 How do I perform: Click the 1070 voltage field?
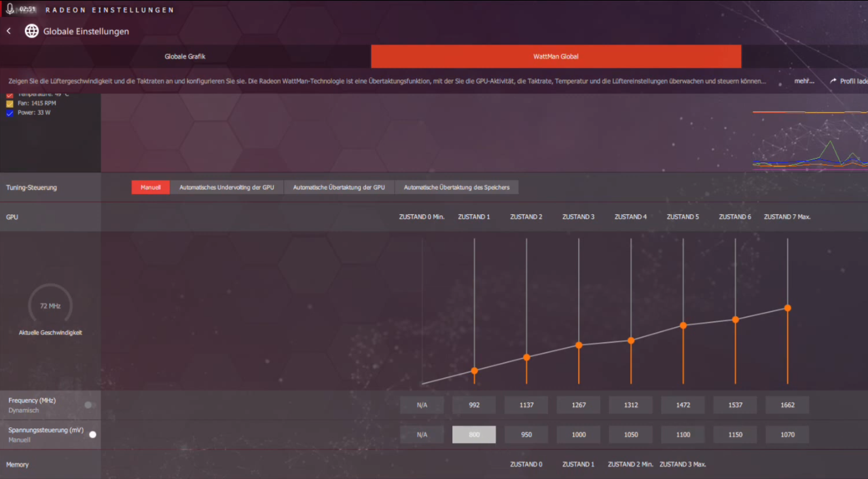[x=787, y=434]
